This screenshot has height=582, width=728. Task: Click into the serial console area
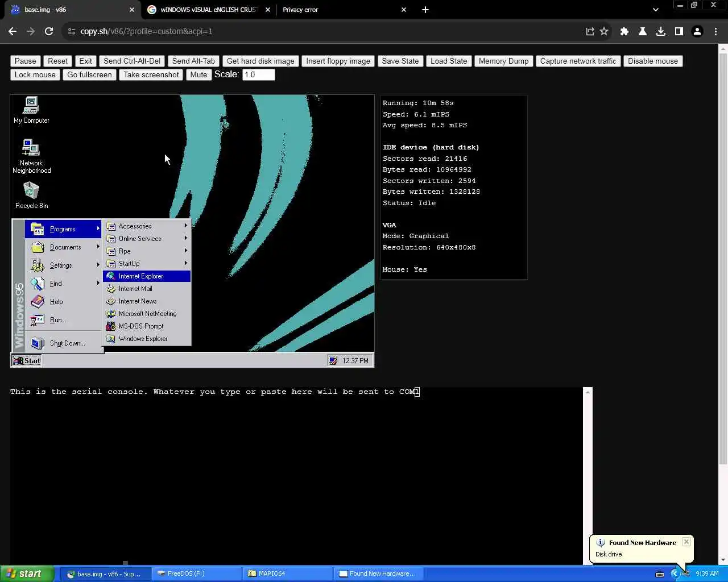(x=296, y=476)
